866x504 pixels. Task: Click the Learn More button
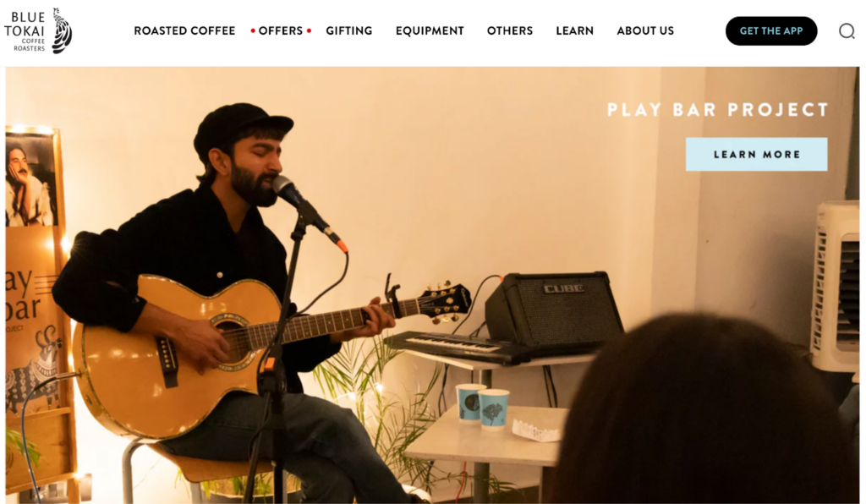pos(757,154)
